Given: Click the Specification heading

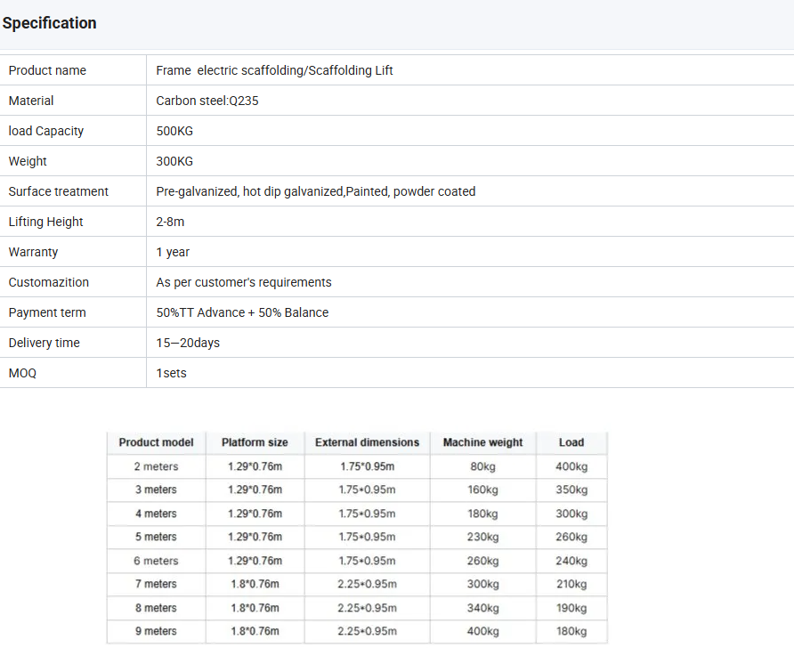Looking at the screenshot, I should pos(50,23).
